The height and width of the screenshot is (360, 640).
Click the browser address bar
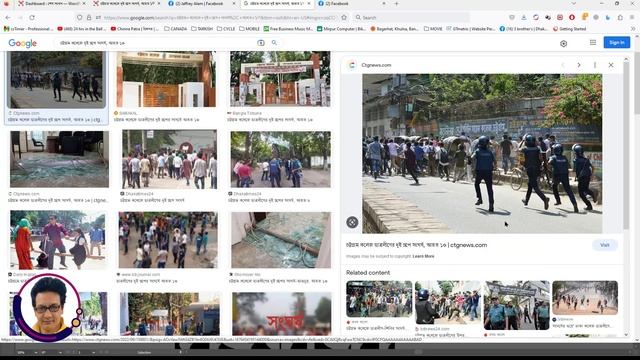click(x=220, y=18)
